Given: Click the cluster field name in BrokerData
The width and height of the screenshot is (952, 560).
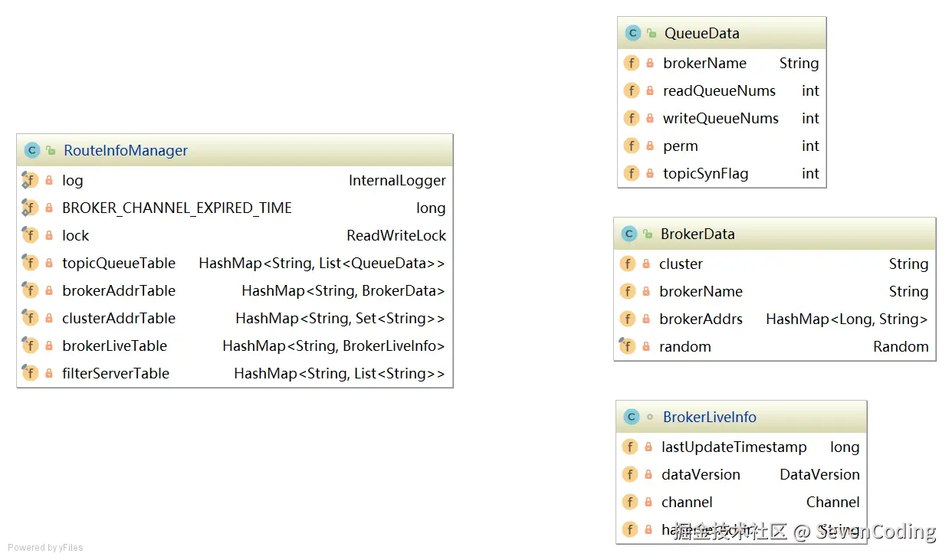Looking at the screenshot, I should point(681,264).
